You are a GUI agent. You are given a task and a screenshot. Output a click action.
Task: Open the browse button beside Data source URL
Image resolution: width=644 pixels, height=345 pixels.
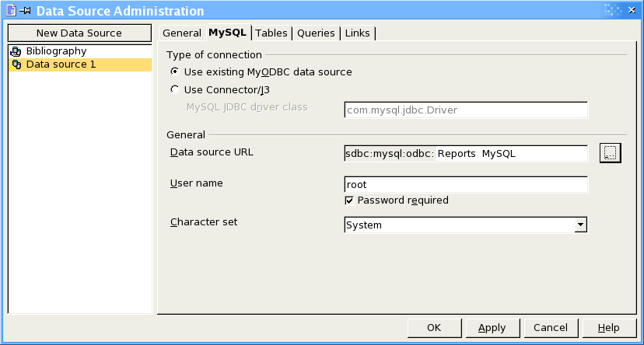coord(611,153)
